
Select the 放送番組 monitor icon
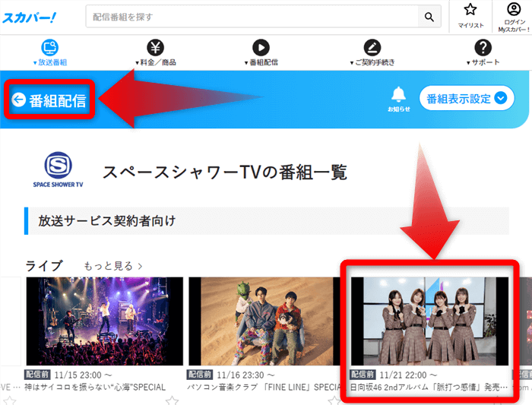tap(50, 47)
